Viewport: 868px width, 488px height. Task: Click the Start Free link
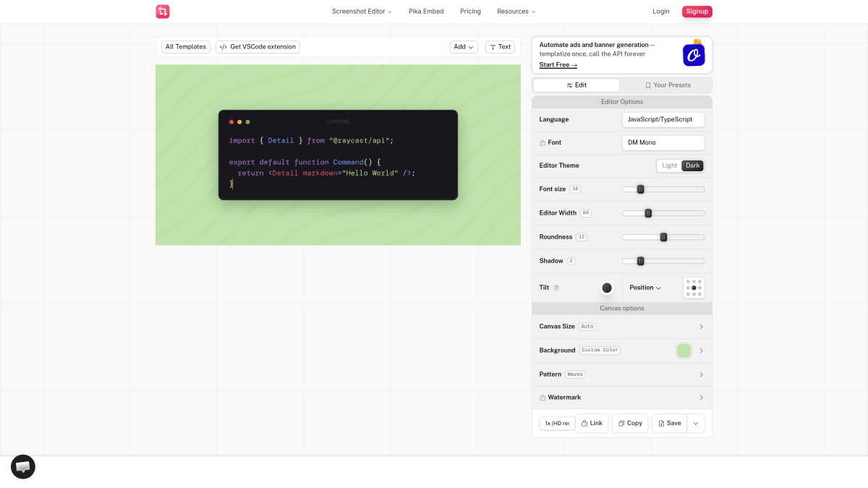pyautogui.click(x=558, y=65)
